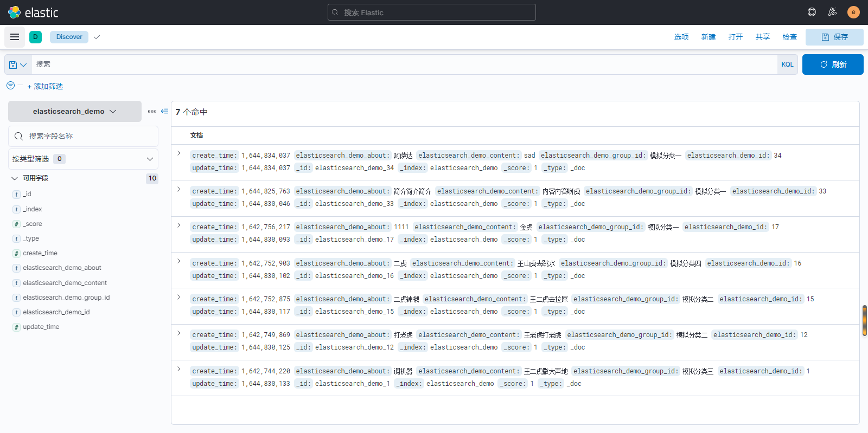
Task: Expand document row elasticsearch_demo_16
Action: pyautogui.click(x=179, y=261)
